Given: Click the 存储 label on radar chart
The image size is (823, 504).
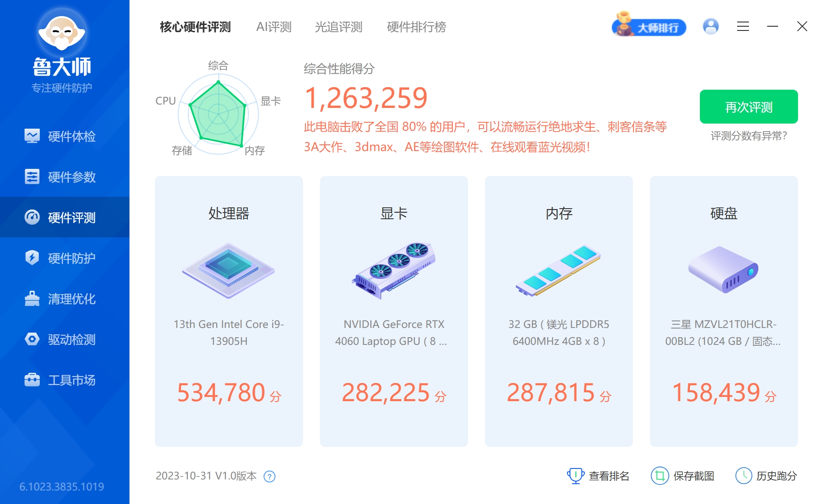Looking at the screenshot, I should tap(182, 151).
